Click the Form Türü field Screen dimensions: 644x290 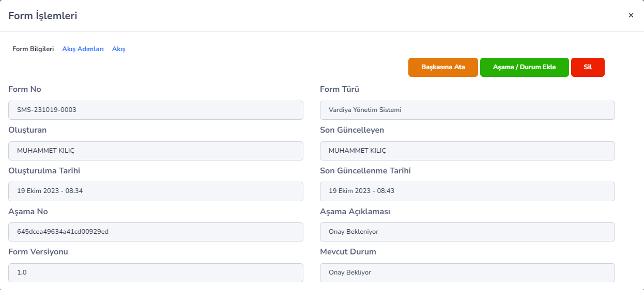(x=467, y=110)
